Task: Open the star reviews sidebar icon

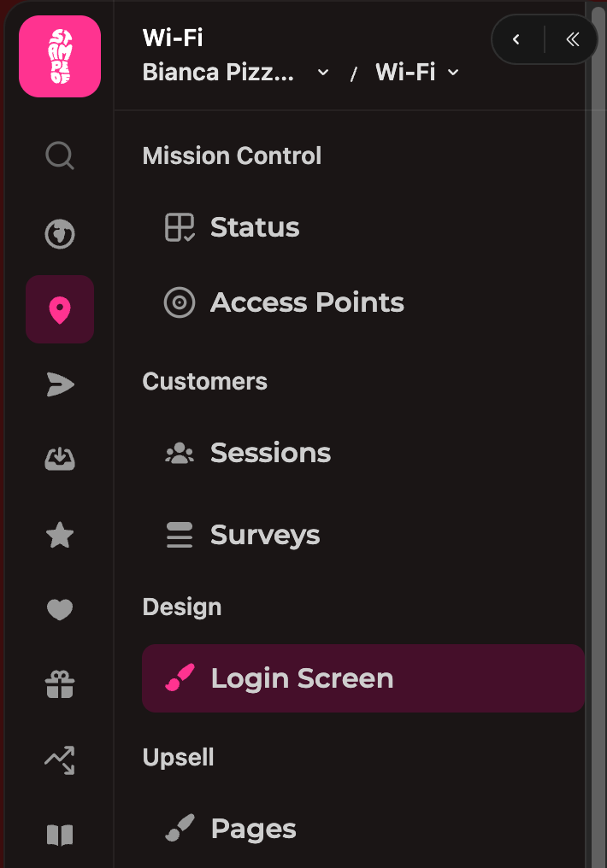Action: pyautogui.click(x=60, y=536)
